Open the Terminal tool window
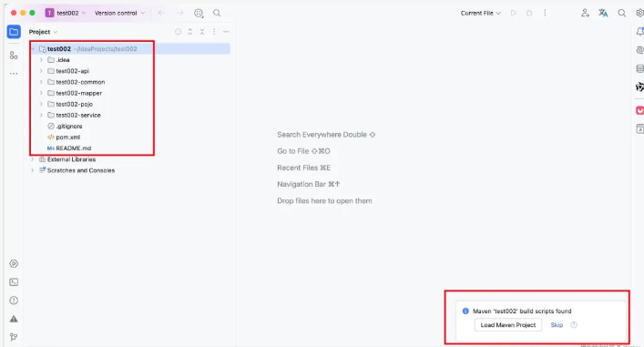The height and width of the screenshot is (347, 644). coord(14,282)
